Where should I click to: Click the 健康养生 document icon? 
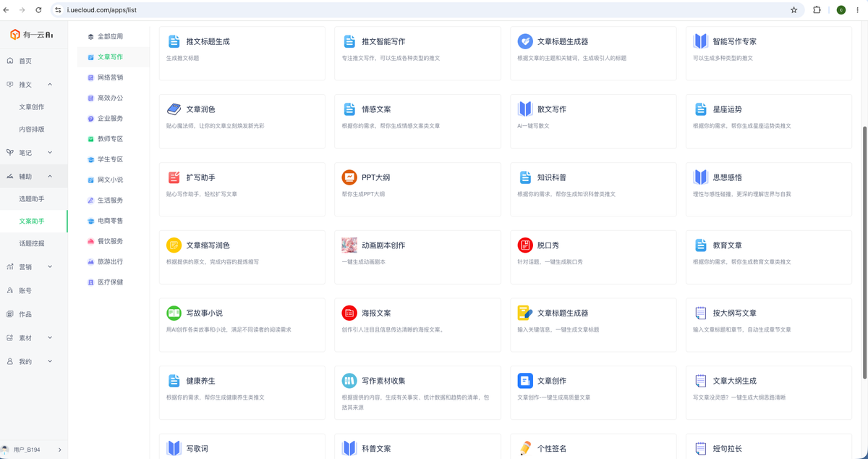pyautogui.click(x=174, y=381)
